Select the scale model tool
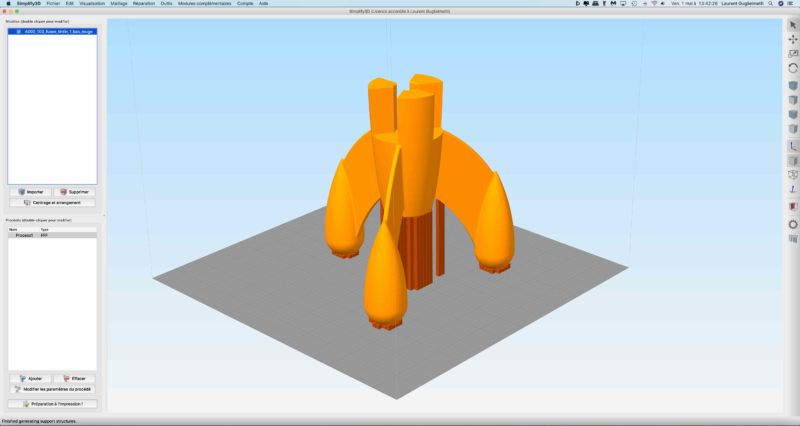 coord(793,53)
